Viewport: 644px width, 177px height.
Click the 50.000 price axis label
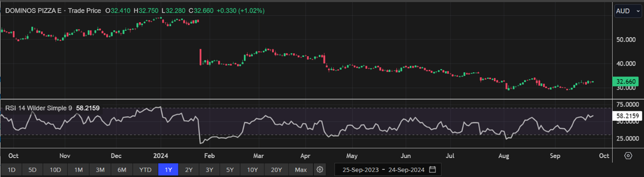(626, 40)
